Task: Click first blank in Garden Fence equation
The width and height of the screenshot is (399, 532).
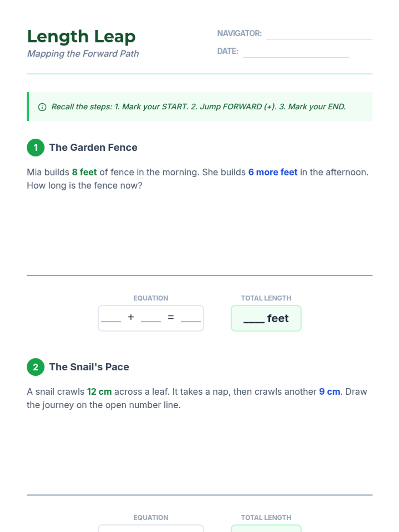Action: pyautogui.click(x=111, y=318)
